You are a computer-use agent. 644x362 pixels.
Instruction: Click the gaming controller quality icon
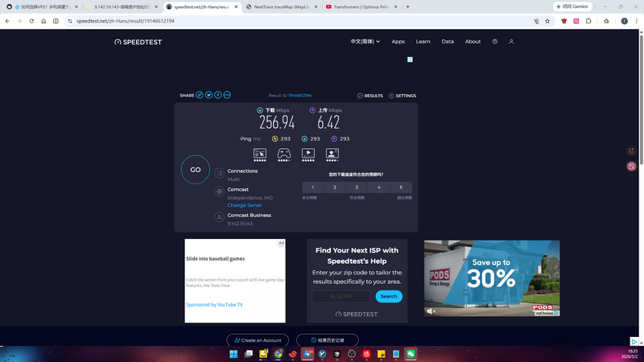pos(284,154)
